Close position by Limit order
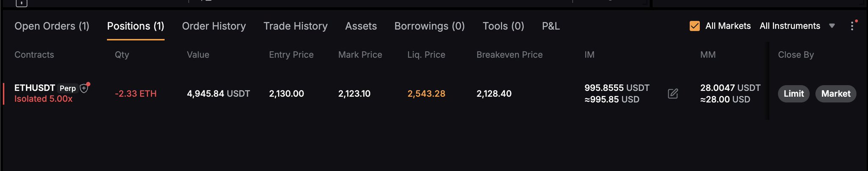 (x=793, y=94)
